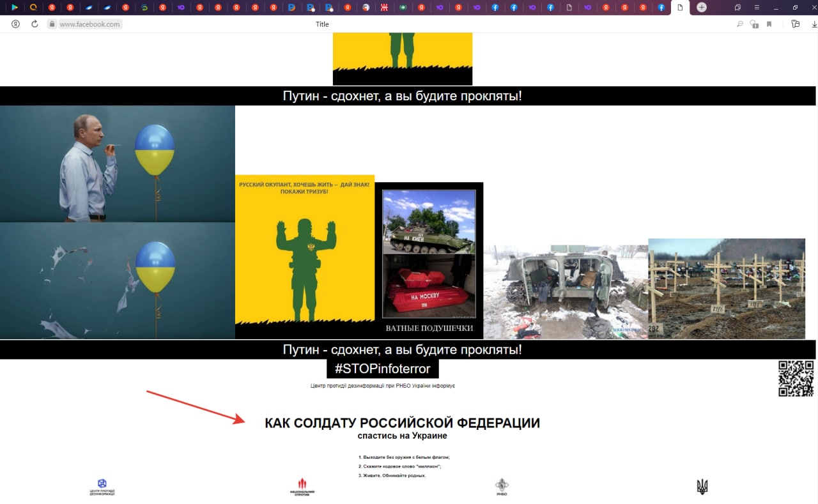The image size is (818, 504).
Task: Switch to the tab with green S icon
Action: 144,8
